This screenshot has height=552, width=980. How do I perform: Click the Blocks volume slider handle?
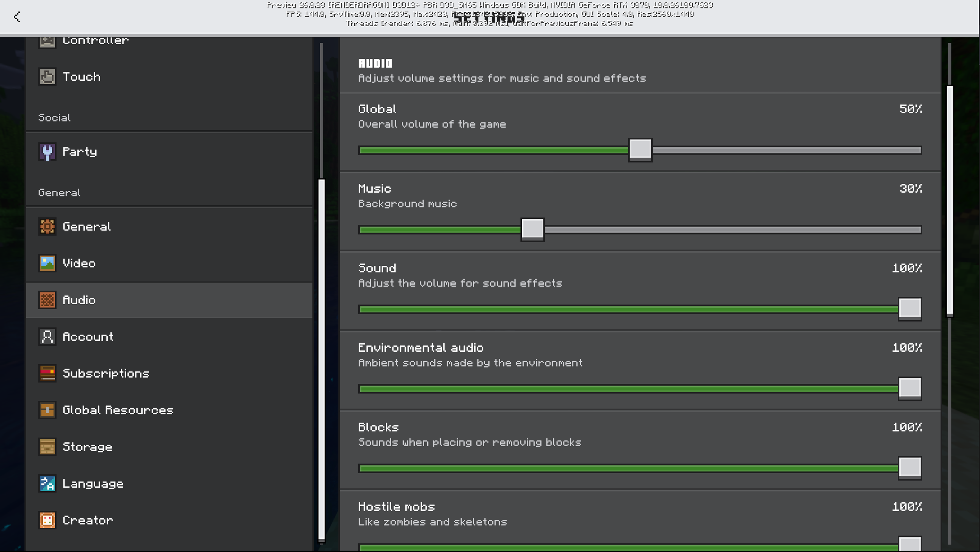909,468
